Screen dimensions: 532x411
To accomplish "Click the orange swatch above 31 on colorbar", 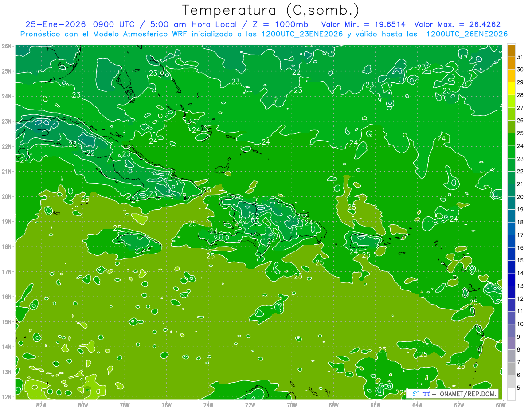I will point(511,51).
